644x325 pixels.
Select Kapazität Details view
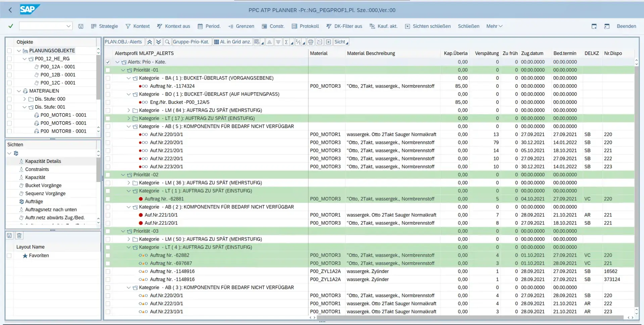43,161
